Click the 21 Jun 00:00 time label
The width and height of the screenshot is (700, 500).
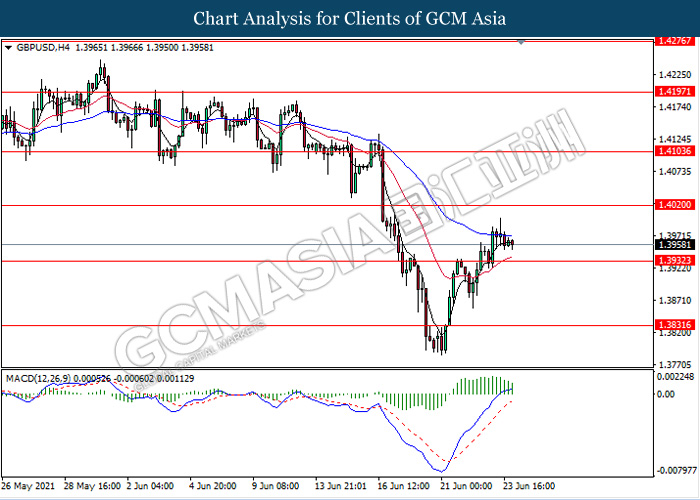click(468, 486)
